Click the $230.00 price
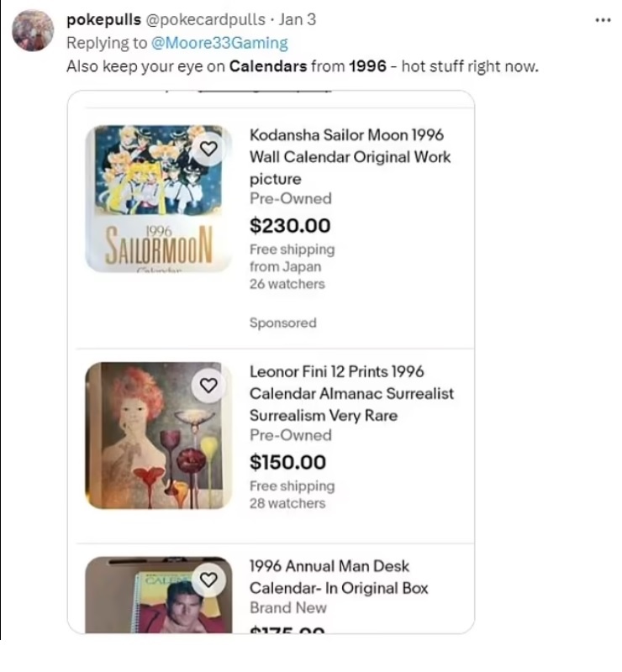The height and width of the screenshot is (672, 622). (x=290, y=225)
